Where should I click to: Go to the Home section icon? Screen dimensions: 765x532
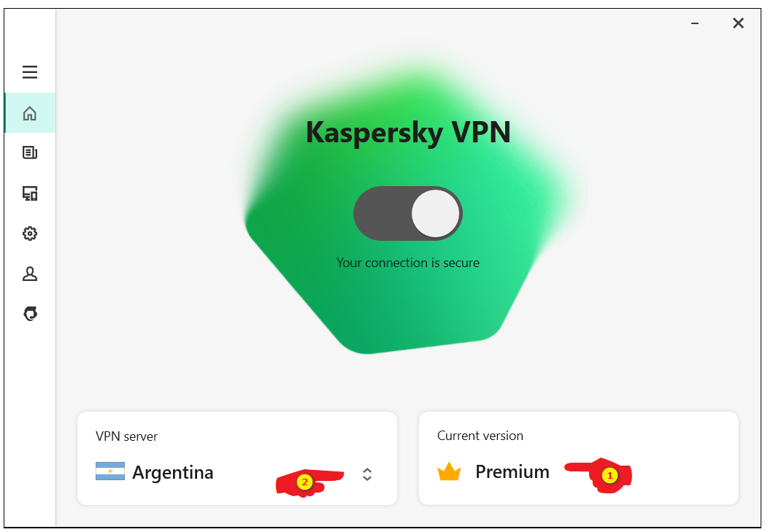tap(29, 113)
